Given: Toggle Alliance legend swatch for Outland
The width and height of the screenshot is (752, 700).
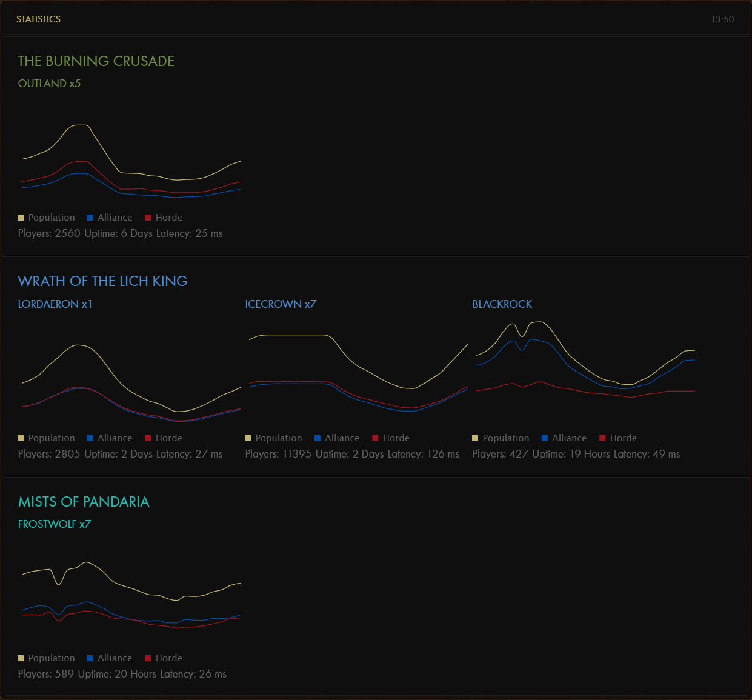Looking at the screenshot, I should pos(90,218).
